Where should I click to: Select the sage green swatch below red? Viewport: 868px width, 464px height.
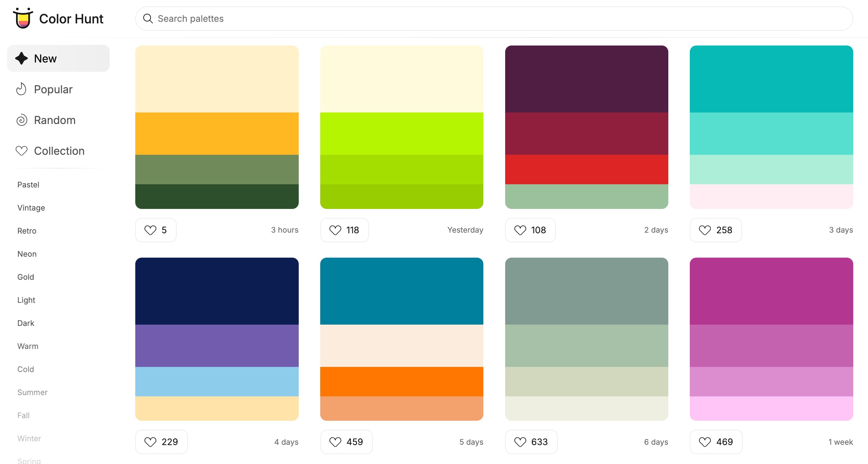[587, 196]
